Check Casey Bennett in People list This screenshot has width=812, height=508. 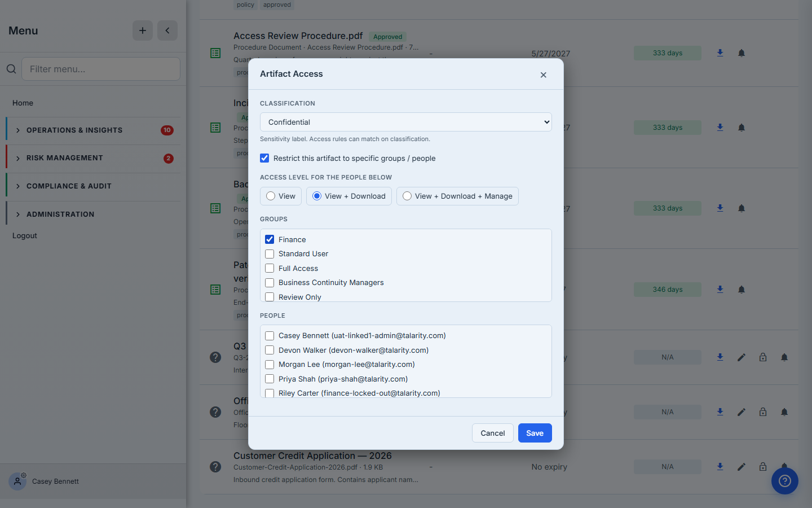(270, 336)
